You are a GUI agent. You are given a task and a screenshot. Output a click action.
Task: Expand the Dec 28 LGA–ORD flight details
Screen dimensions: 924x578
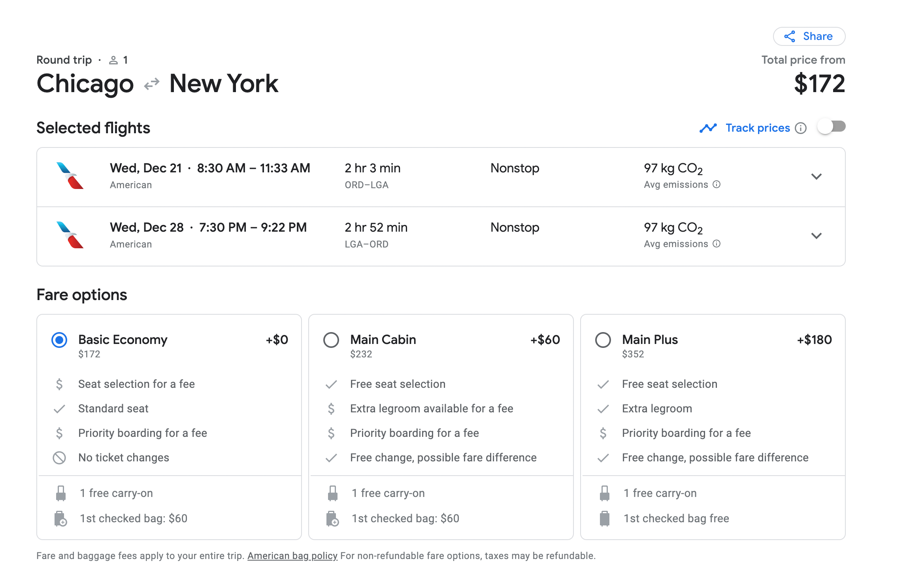click(x=816, y=236)
